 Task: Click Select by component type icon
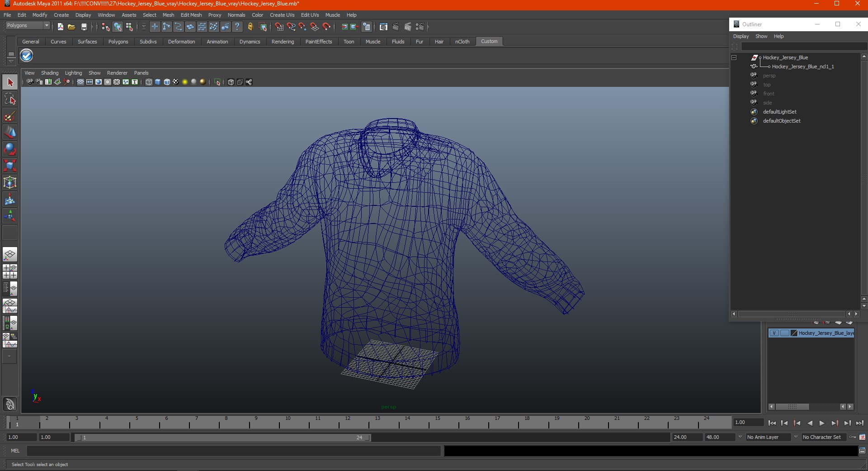click(x=130, y=27)
